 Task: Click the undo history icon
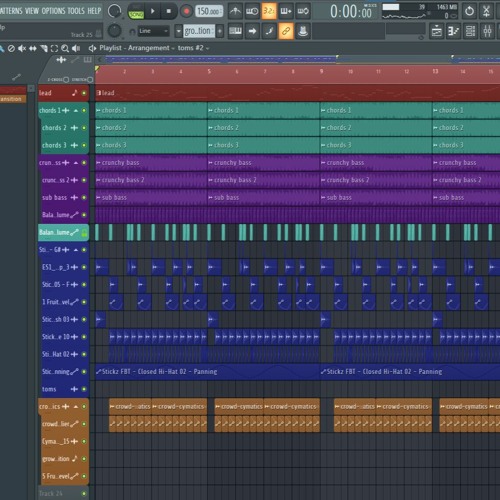469,12
